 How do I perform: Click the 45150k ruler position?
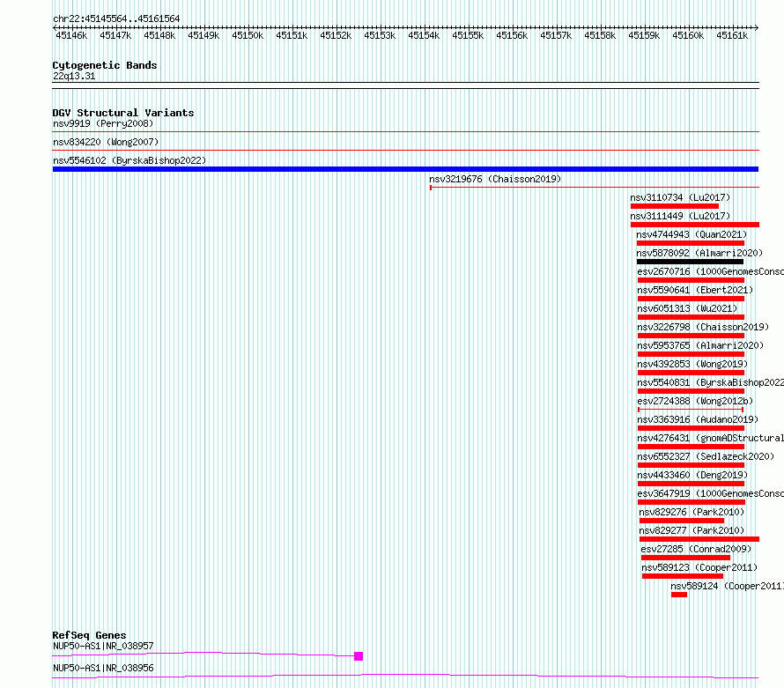coord(248,35)
